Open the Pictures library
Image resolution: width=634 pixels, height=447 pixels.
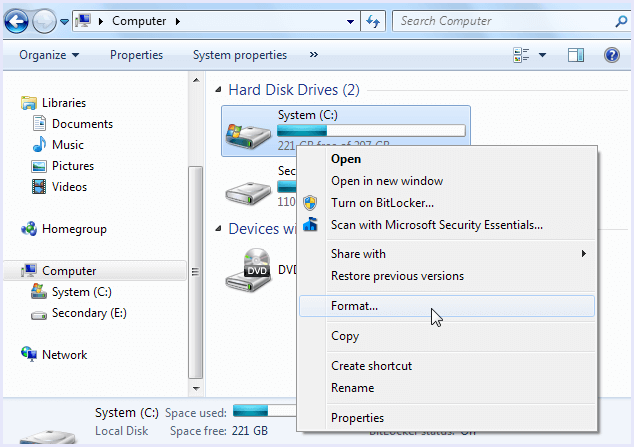point(73,166)
